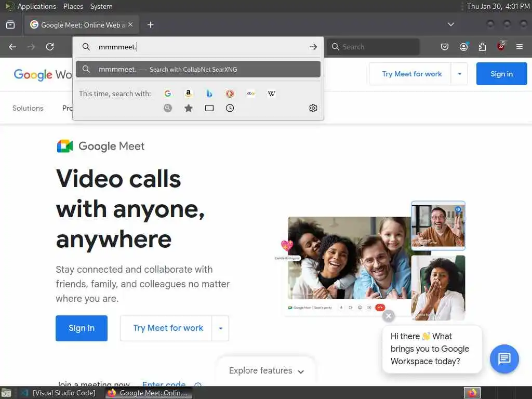Click the top Try Meet for work button
Image resolution: width=532 pixels, height=399 pixels.
[410, 74]
